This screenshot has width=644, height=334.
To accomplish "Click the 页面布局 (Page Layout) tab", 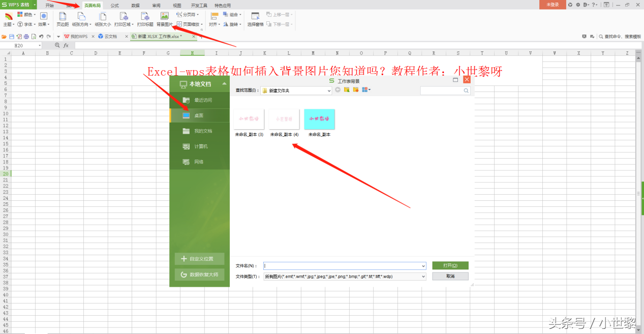I will pyautogui.click(x=92, y=5).
